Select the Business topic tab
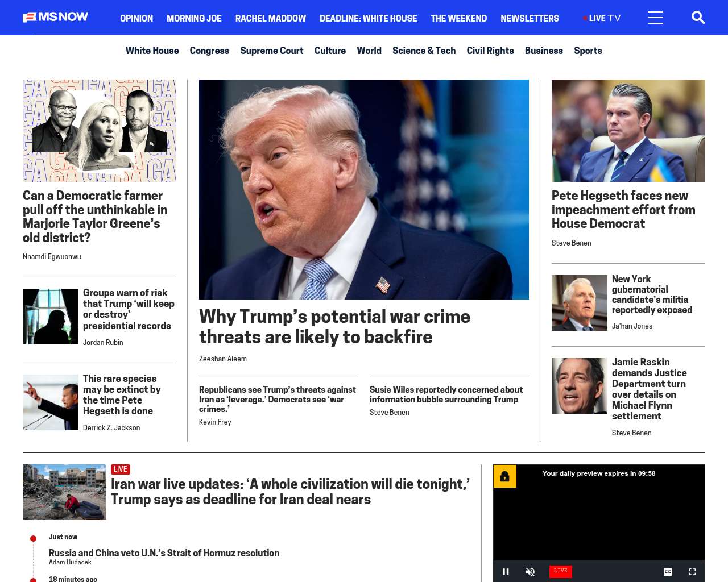 click(x=544, y=51)
